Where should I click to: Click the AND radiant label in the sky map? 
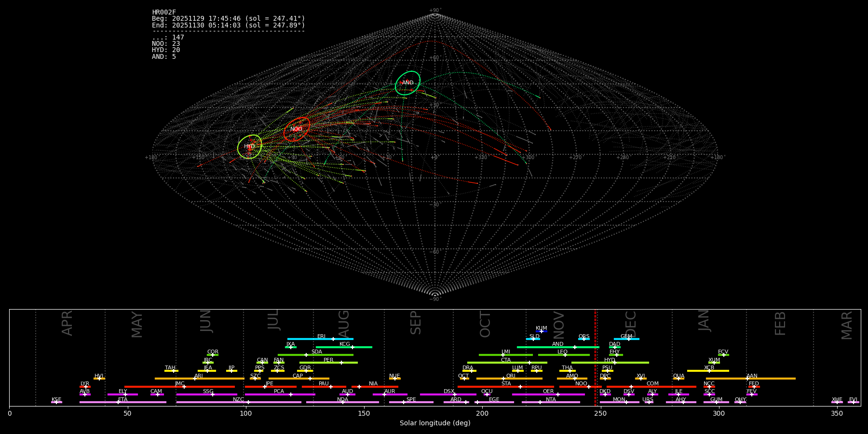(408, 83)
